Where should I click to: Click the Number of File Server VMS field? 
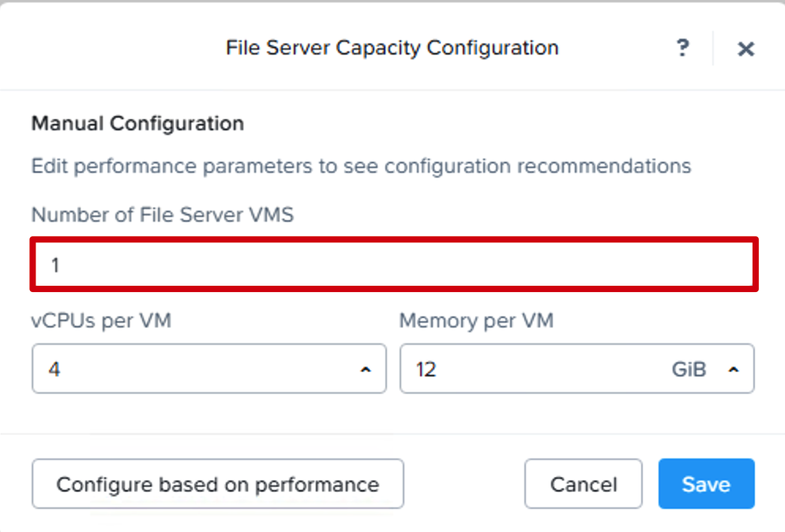pos(394,264)
